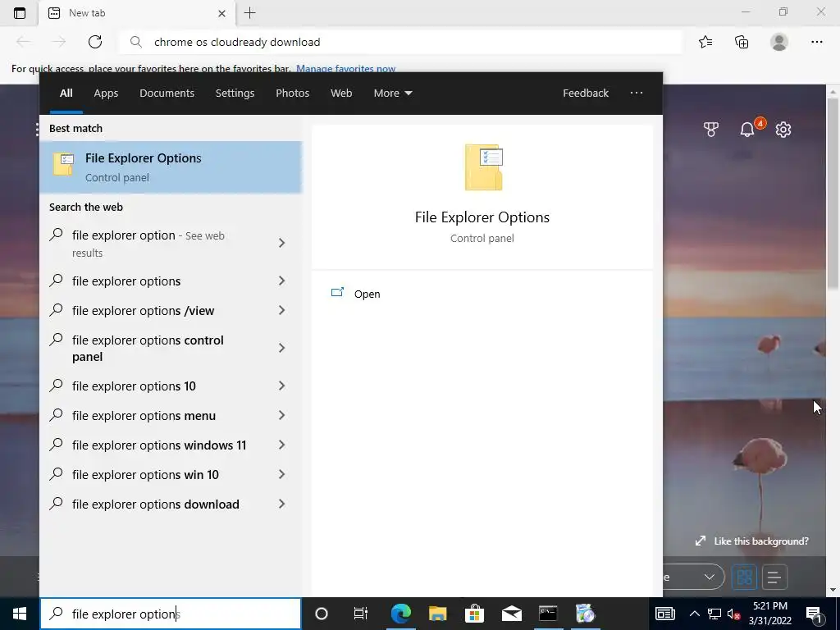
Task: Show hidden system tray icons
Action: point(694,614)
